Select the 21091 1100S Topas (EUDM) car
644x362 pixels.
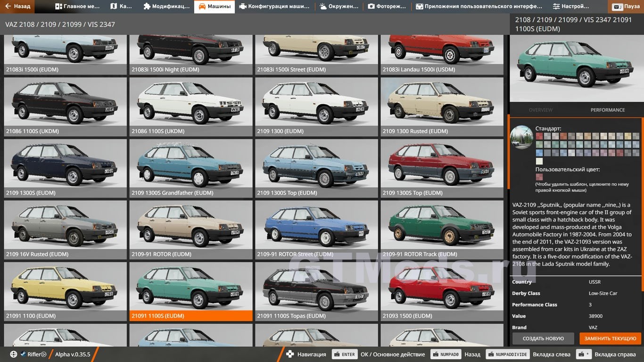[316, 291]
